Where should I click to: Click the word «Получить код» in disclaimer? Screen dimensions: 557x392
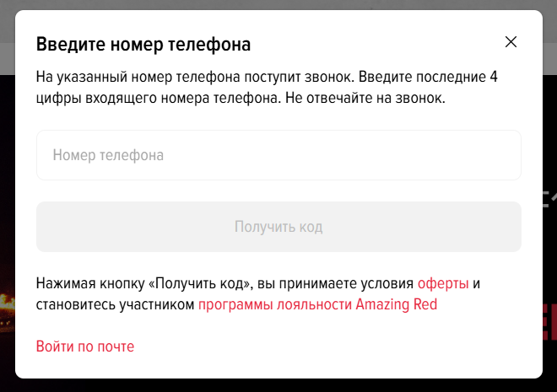tap(199, 283)
